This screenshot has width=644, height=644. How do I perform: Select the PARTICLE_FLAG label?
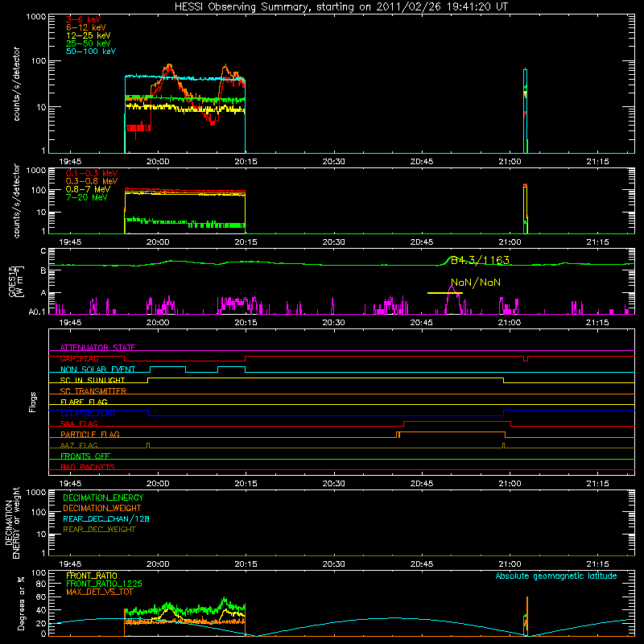pyautogui.click(x=90, y=435)
